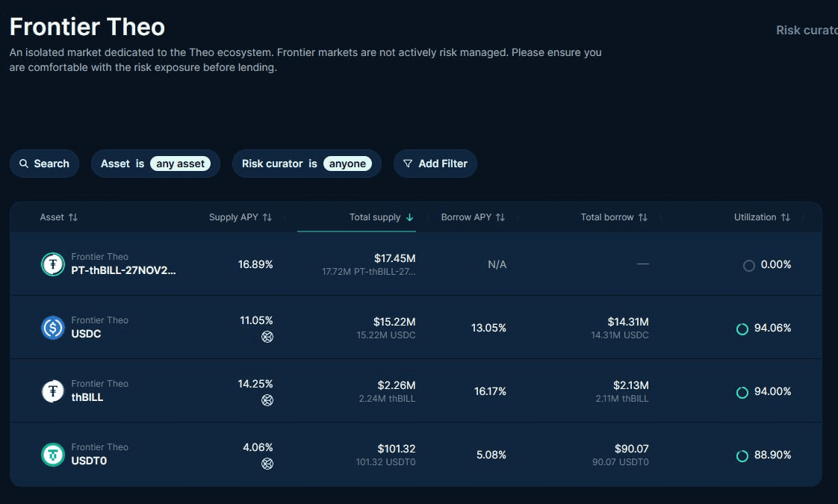The height and width of the screenshot is (504, 838).
Task: Click the USDC coin icon
Action: coord(53,328)
